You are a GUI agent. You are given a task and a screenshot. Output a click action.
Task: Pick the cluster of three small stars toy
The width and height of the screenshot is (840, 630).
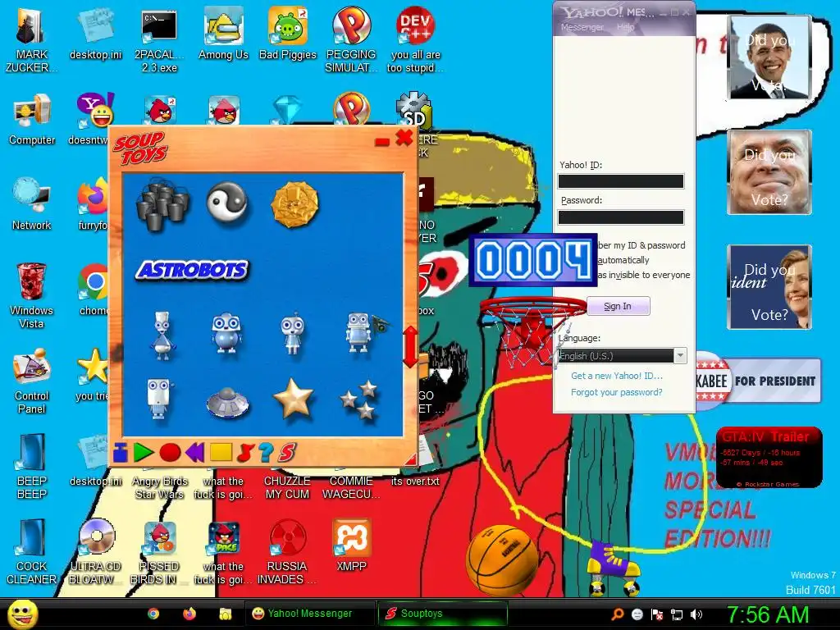[359, 399]
